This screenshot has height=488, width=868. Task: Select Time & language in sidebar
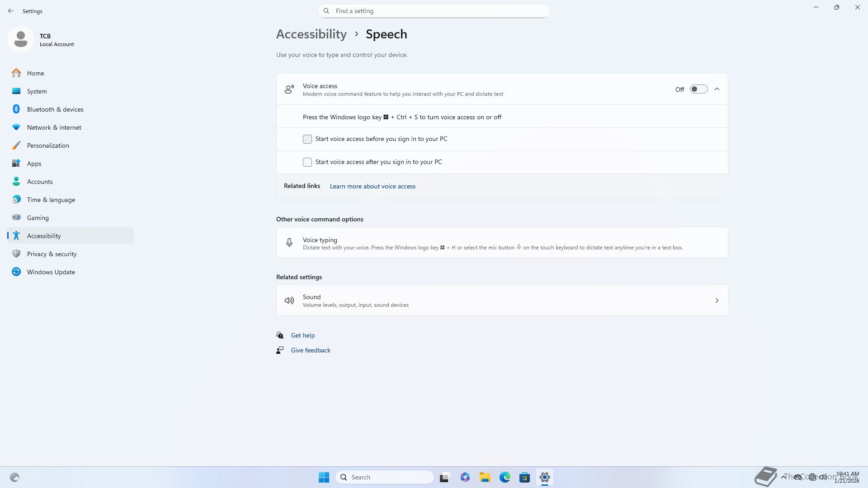pyautogui.click(x=51, y=200)
